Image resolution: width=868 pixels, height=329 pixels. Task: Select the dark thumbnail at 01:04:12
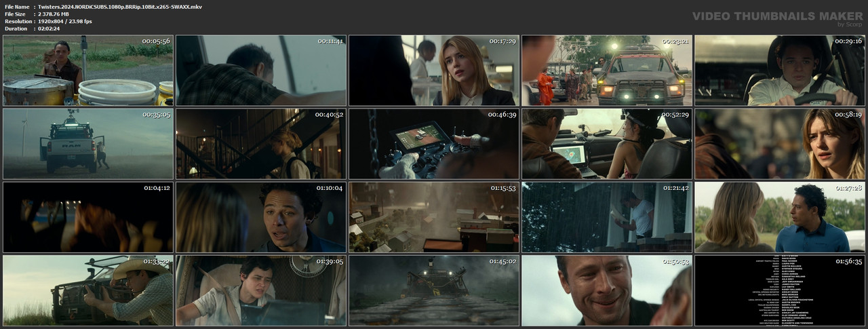88,217
